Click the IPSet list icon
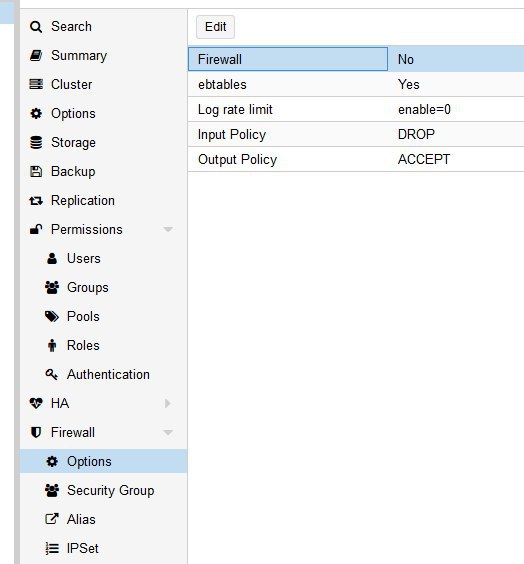 (52, 549)
